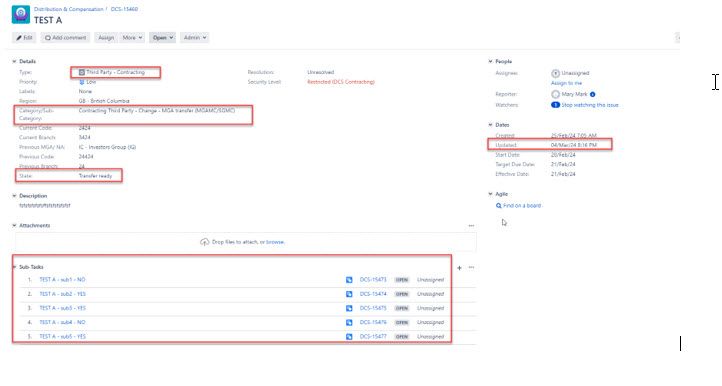Collapse the Sub-Tasks section
The image size is (722, 386).
click(x=14, y=267)
